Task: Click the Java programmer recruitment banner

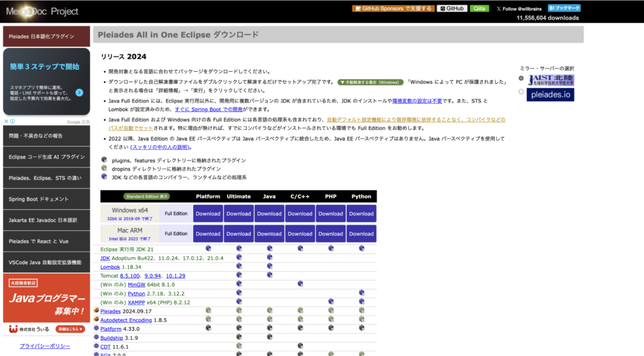Action: [46, 298]
